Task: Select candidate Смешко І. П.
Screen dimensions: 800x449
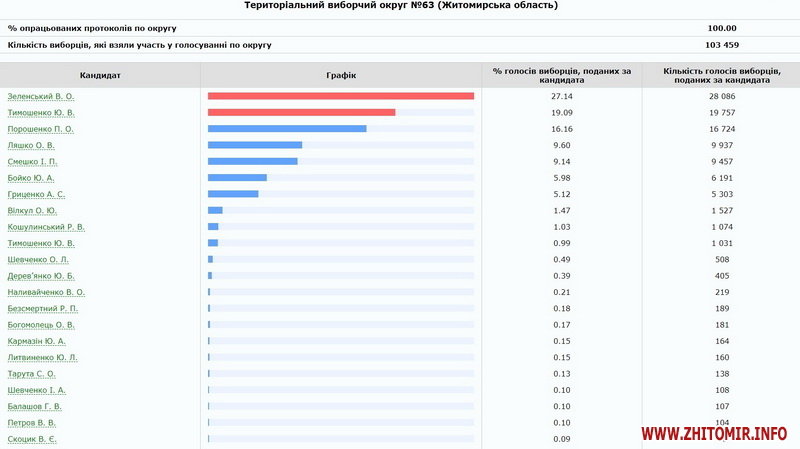Action: pyautogui.click(x=33, y=161)
